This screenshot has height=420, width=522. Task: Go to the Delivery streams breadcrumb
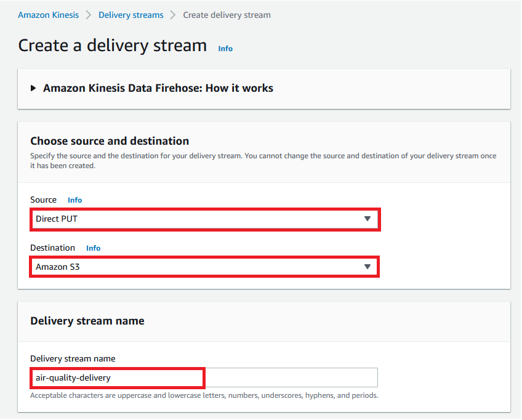(131, 15)
